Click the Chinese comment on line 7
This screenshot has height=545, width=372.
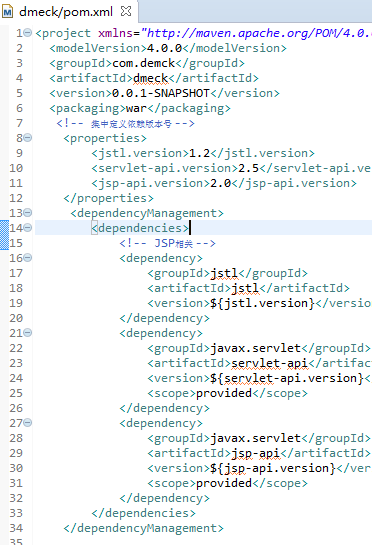click(126, 123)
